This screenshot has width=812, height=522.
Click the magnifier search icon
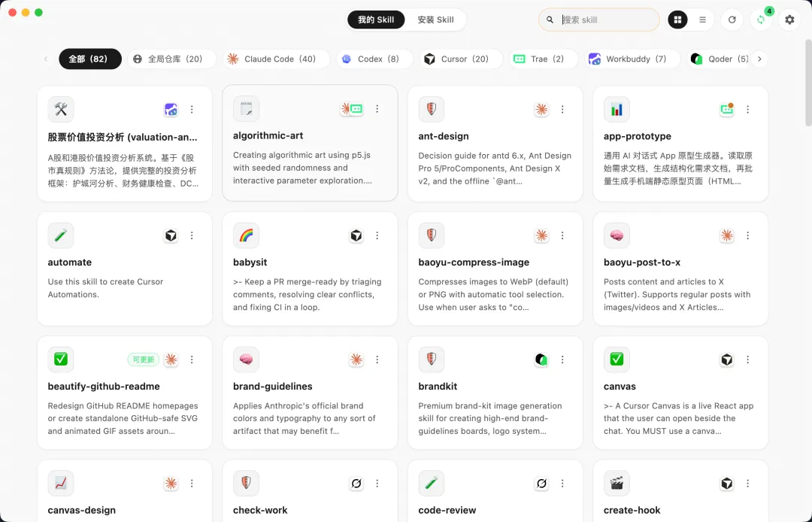coord(550,20)
